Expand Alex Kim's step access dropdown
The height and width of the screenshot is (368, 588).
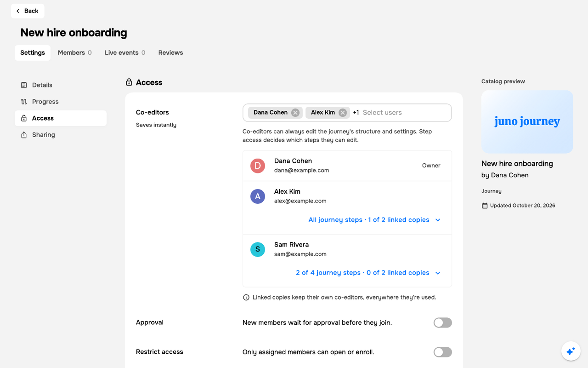click(374, 220)
